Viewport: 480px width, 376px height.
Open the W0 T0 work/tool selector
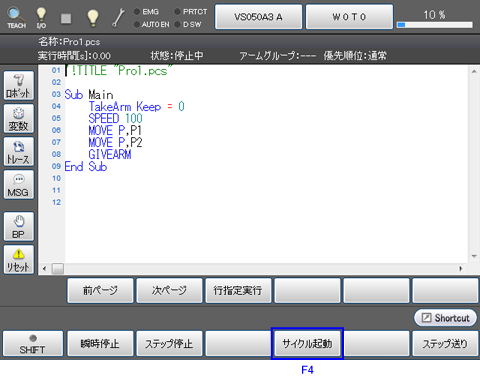(349, 17)
